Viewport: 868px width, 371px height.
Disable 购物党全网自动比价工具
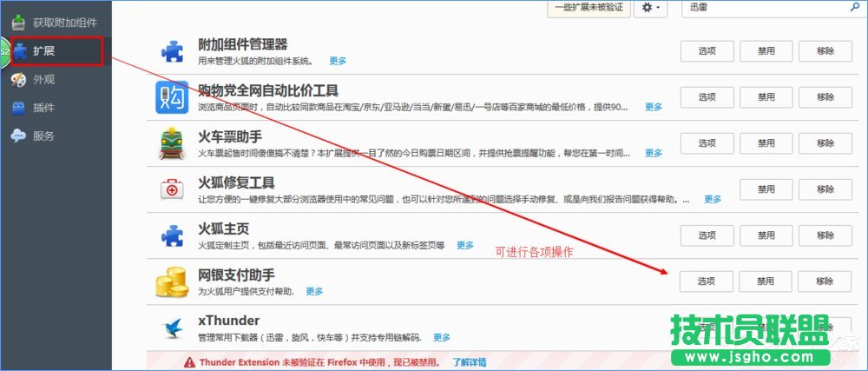766,97
